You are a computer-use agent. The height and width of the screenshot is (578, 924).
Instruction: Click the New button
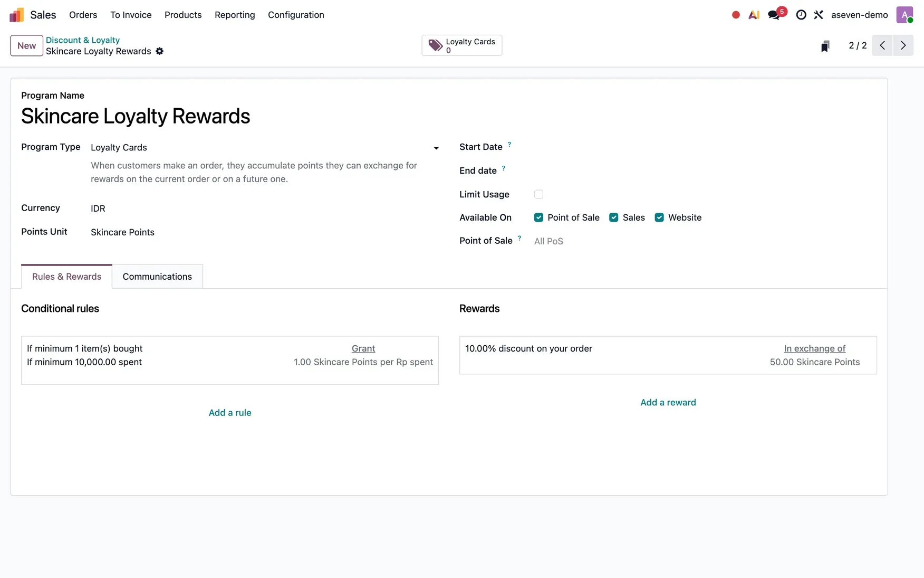(x=26, y=45)
